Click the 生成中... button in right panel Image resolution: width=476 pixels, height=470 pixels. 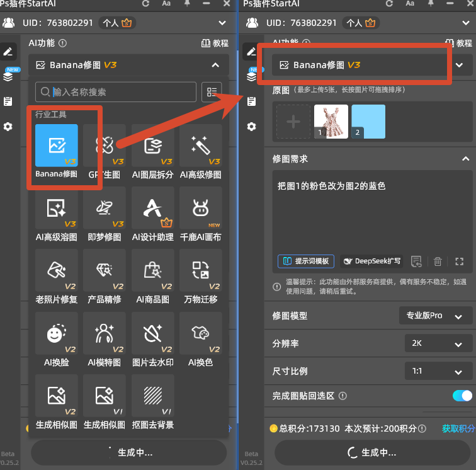tap(373, 453)
